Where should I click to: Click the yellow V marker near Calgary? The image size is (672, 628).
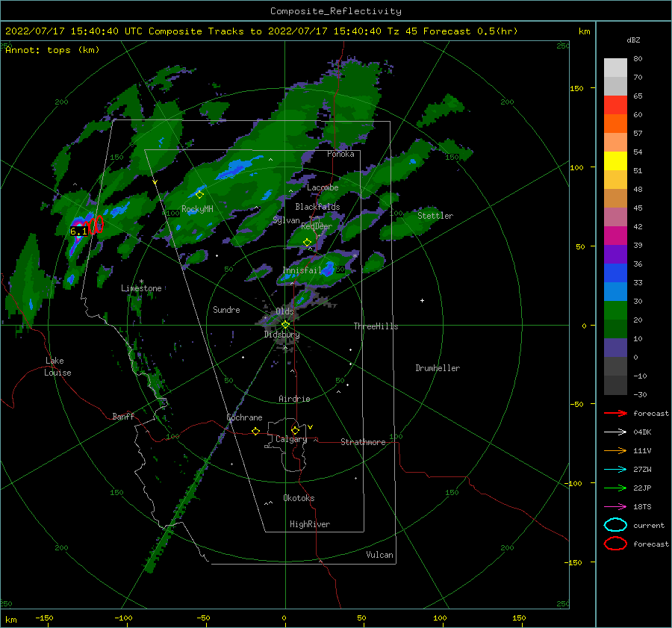(x=311, y=427)
